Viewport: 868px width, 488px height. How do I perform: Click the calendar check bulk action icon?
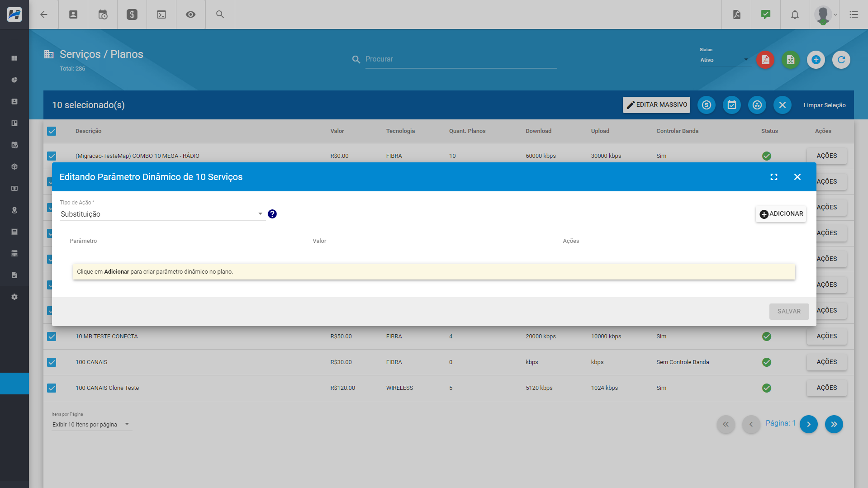point(732,105)
